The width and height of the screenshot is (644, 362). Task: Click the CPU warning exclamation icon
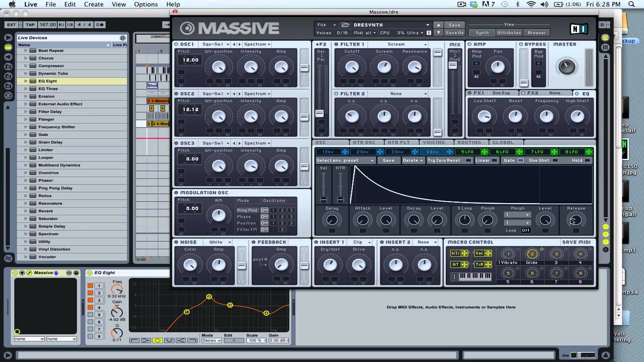click(x=429, y=33)
